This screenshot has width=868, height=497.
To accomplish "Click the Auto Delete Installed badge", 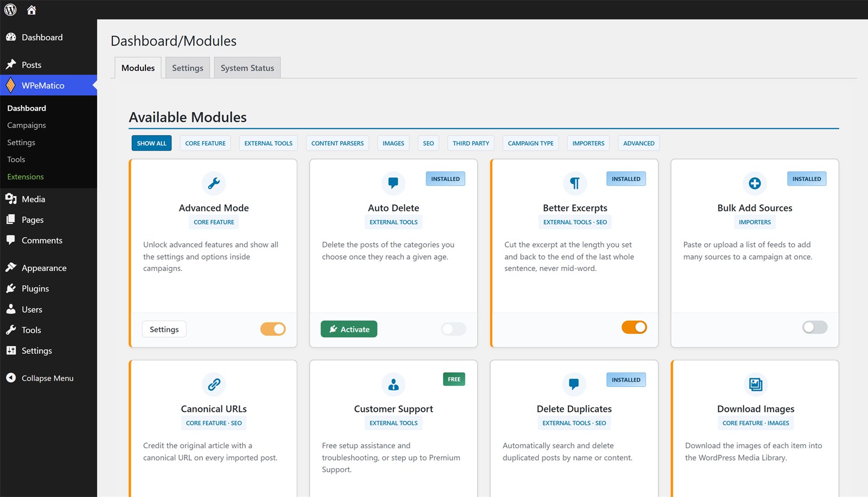I will coord(445,179).
